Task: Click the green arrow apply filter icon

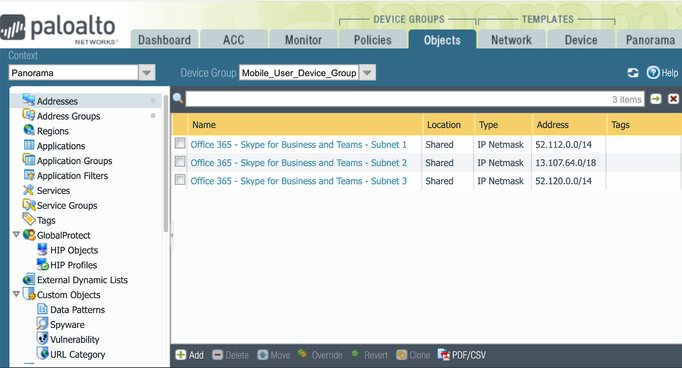Action: pos(655,99)
